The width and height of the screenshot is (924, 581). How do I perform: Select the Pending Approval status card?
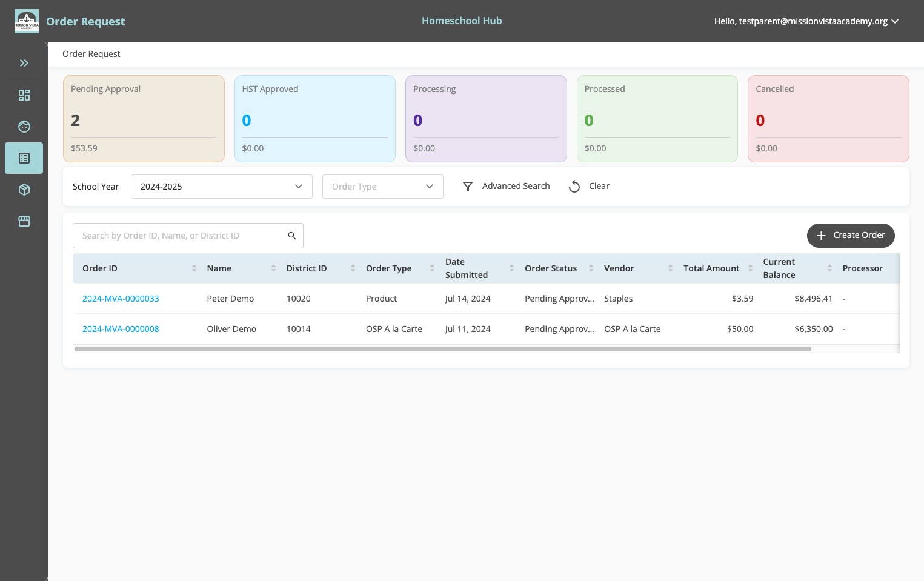[x=144, y=119]
